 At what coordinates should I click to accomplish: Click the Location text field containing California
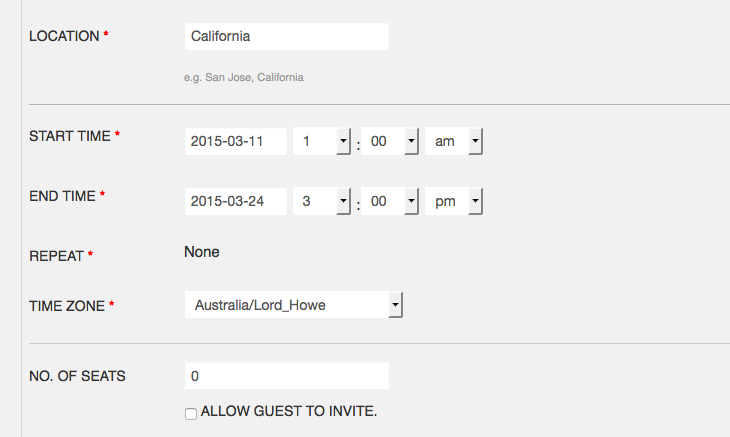pyautogui.click(x=286, y=37)
